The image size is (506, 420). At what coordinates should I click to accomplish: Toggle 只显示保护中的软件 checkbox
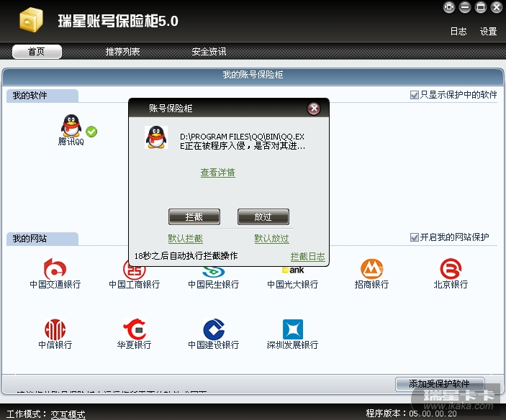tap(414, 95)
